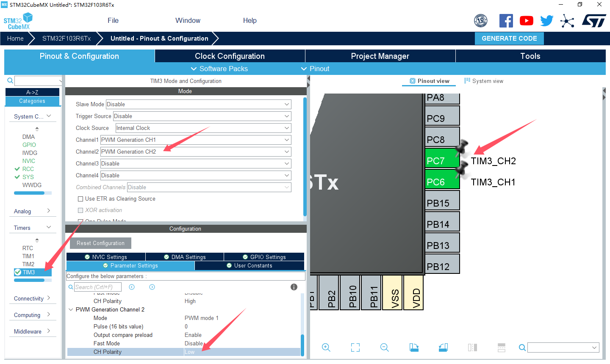The height and width of the screenshot is (364, 610).
Task: Click the ST company logo icon
Action: [x=594, y=21]
